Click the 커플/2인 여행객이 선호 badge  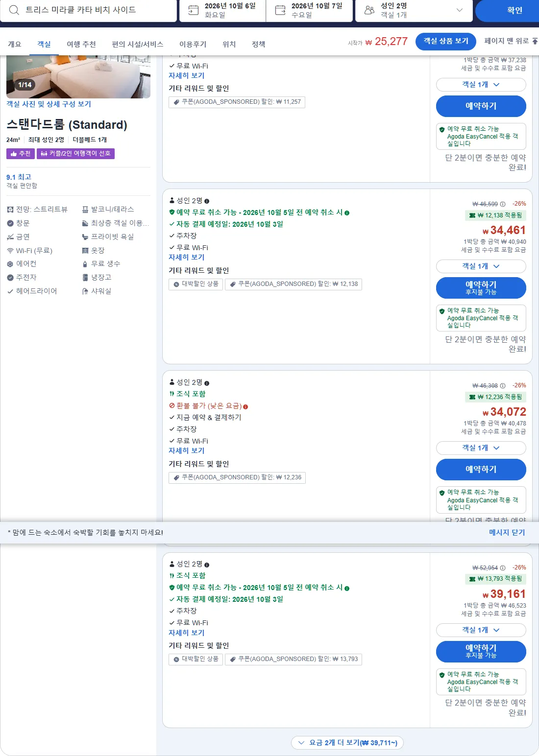[75, 154]
